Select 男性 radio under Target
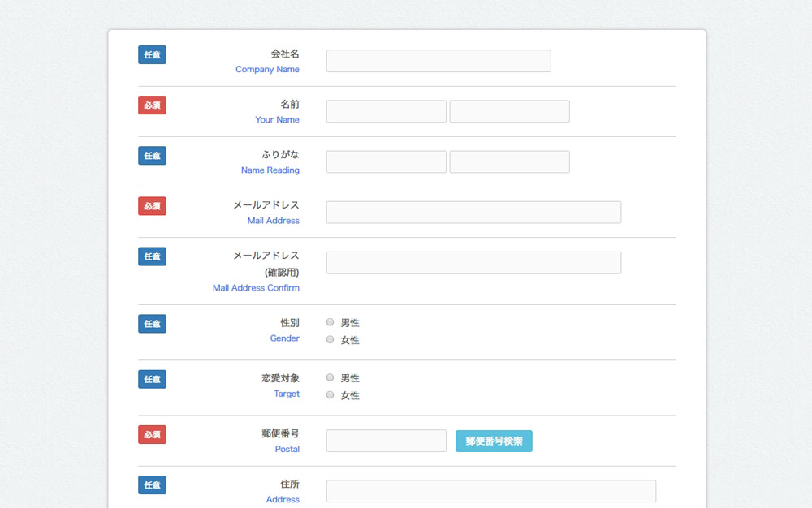 pyautogui.click(x=330, y=377)
